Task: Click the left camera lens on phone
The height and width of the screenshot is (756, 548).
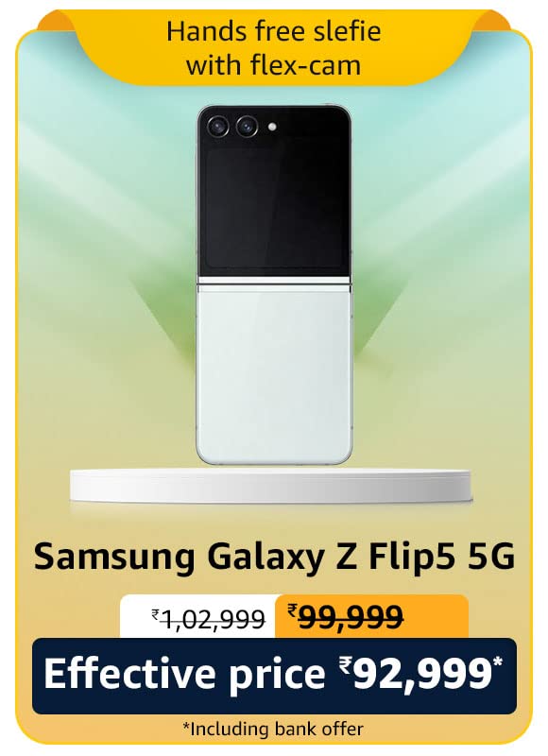Action: pyautogui.click(x=217, y=127)
